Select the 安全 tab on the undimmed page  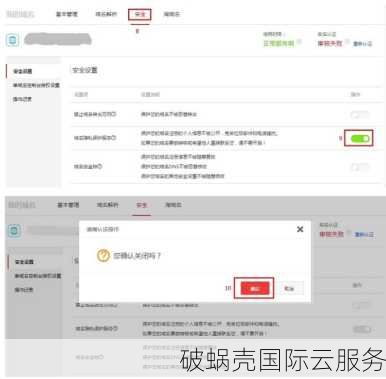click(140, 14)
